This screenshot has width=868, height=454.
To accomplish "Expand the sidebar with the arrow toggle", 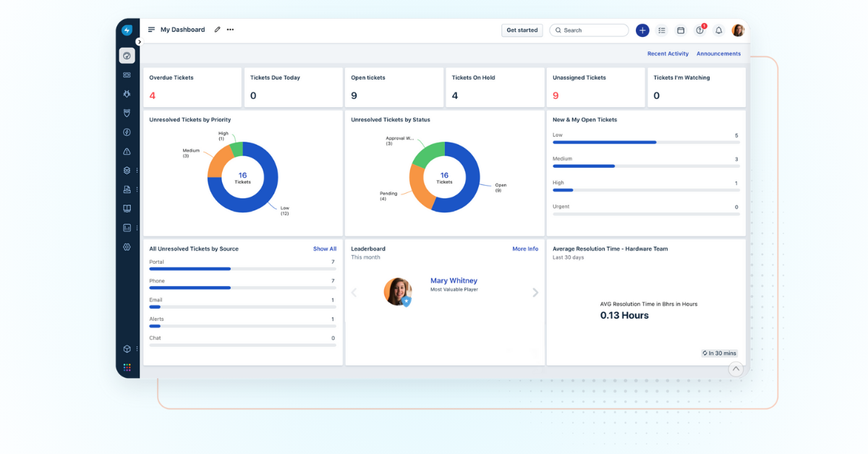I will click(139, 42).
